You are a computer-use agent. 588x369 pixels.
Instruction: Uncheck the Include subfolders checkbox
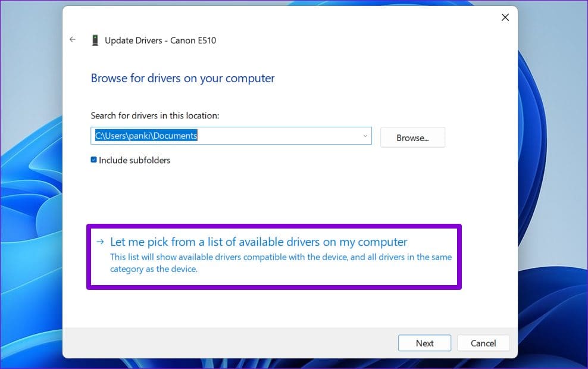[94, 160]
